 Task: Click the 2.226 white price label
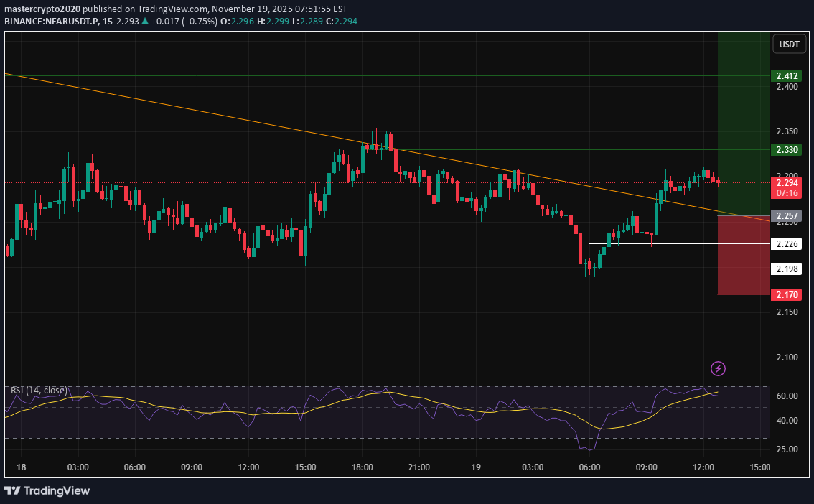pyautogui.click(x=787, y=244)
